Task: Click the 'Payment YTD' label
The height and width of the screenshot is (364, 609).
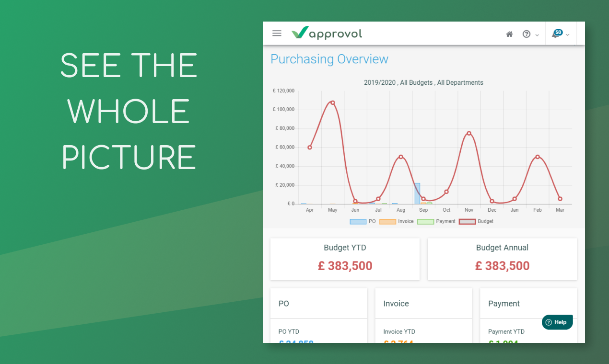Action: point(506,331)
